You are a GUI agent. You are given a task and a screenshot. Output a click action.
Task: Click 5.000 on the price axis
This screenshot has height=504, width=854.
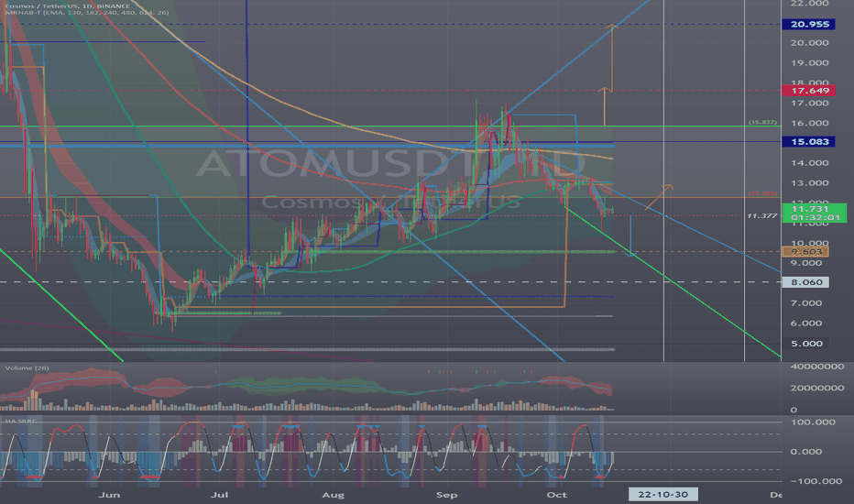806,344
